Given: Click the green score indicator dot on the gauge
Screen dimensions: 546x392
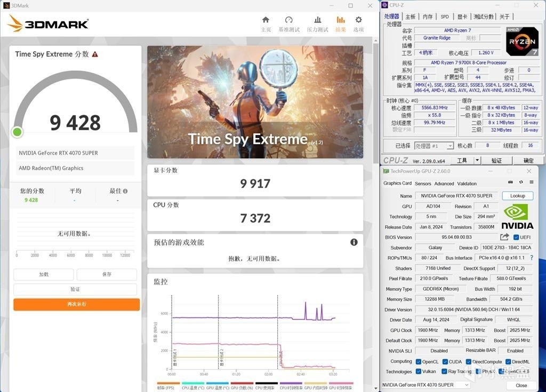Looking at the screenshot, I should pyautogui.click(x=17, y=132).
